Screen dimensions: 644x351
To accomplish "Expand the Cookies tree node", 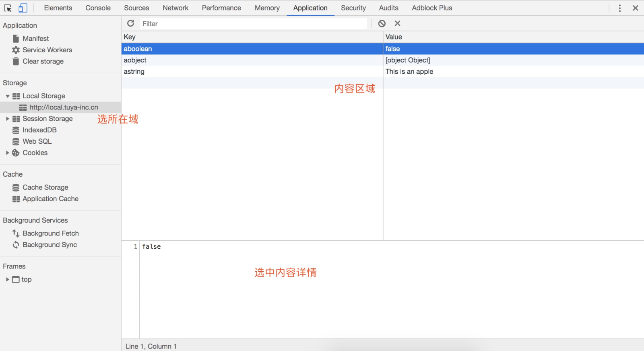I will (7, 153).
